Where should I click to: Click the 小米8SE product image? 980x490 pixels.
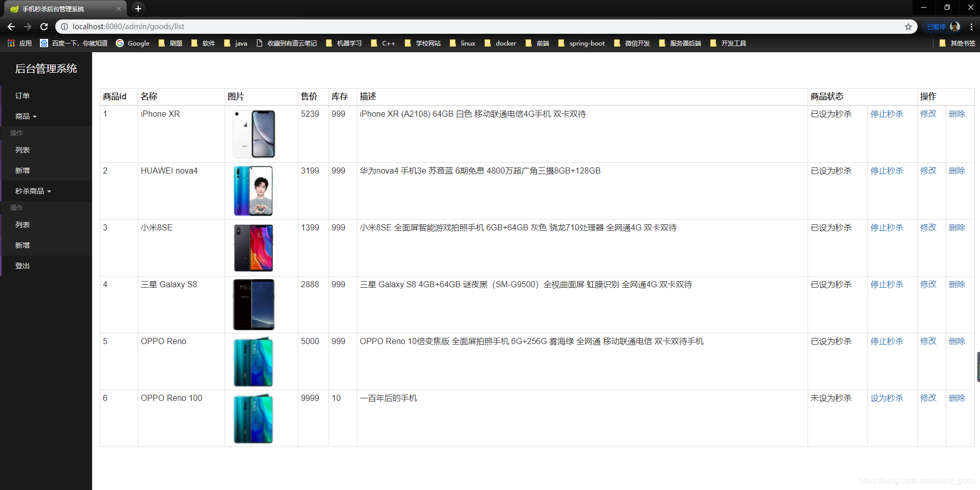[x=254, y=248]
